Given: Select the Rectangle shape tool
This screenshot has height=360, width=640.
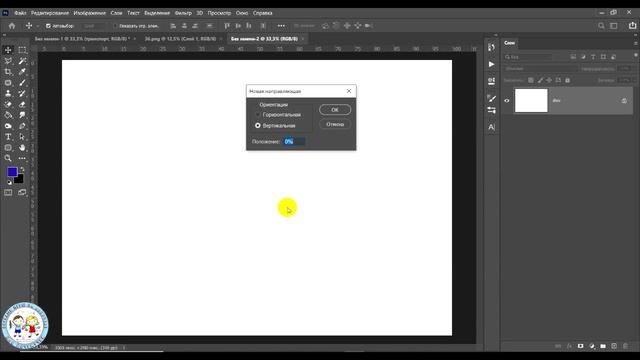Looking at the screenshot, I should (8, 147).
